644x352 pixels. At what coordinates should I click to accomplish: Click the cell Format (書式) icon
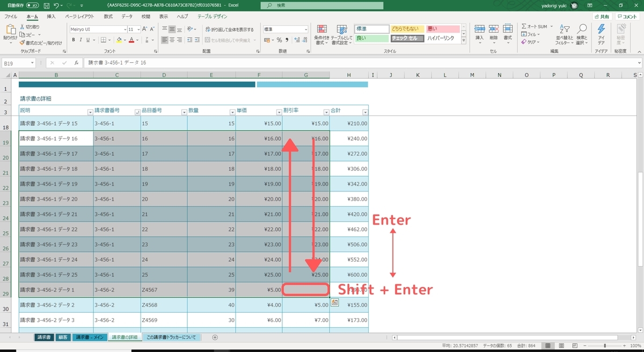508,28
